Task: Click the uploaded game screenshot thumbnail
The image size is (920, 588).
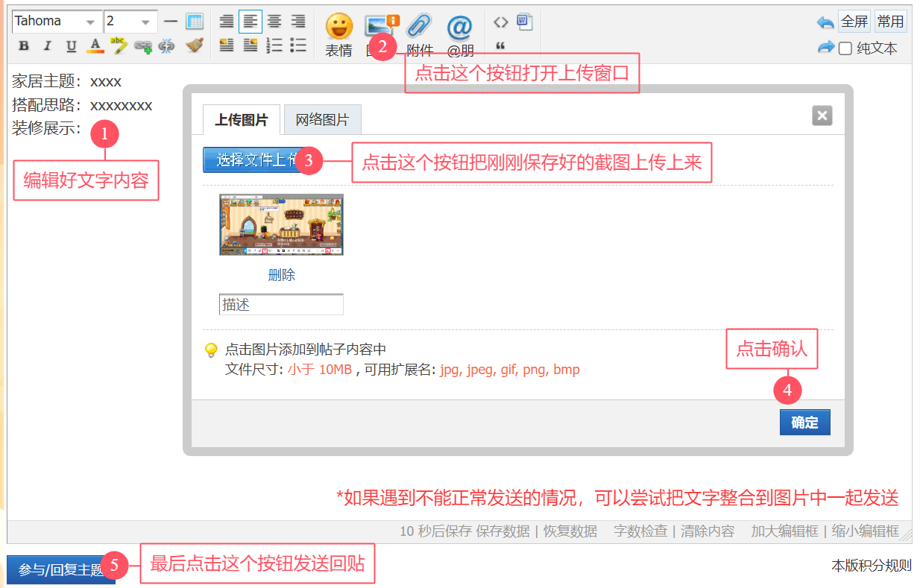Action: click(281, 224)
